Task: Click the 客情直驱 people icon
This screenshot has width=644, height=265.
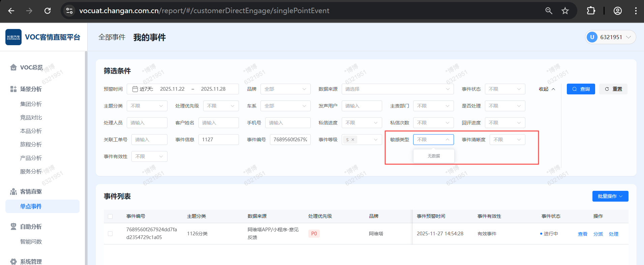Action: (x=13, y=192)
